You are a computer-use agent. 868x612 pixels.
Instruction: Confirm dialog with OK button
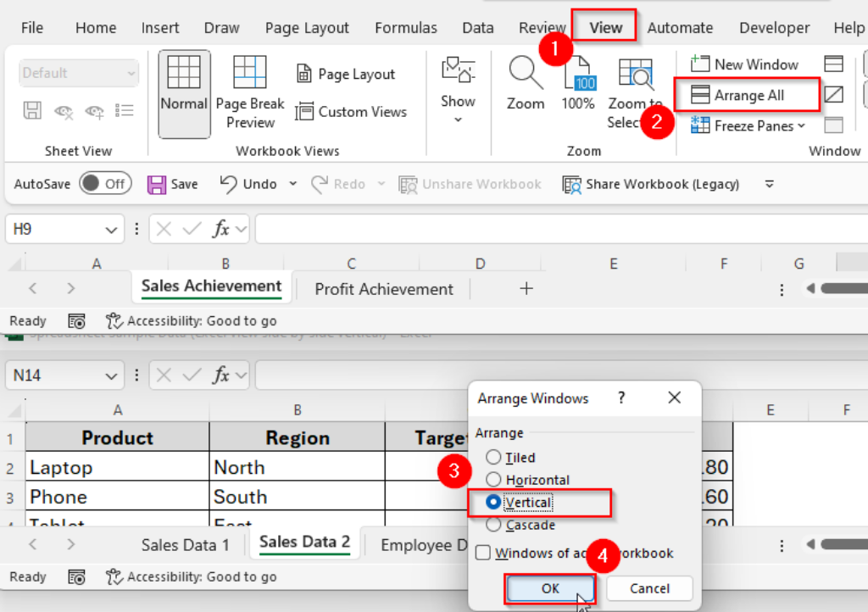pos(550,588)
